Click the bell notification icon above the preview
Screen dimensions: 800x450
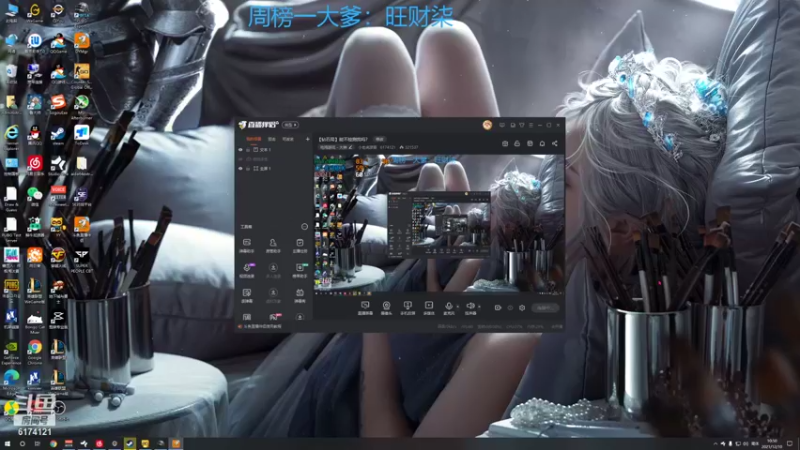click(542, 144)
